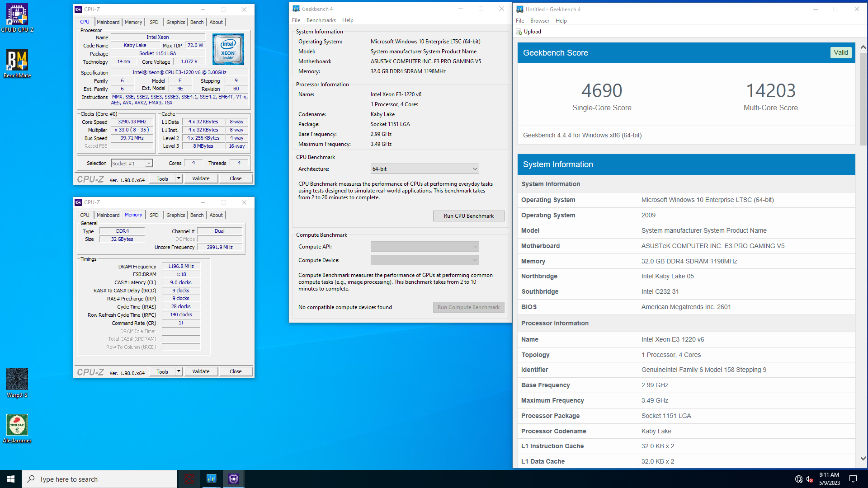Click the muted volume tray icon
The width and height of the screenshot is (868, 488).
click(x=810, y=479)
